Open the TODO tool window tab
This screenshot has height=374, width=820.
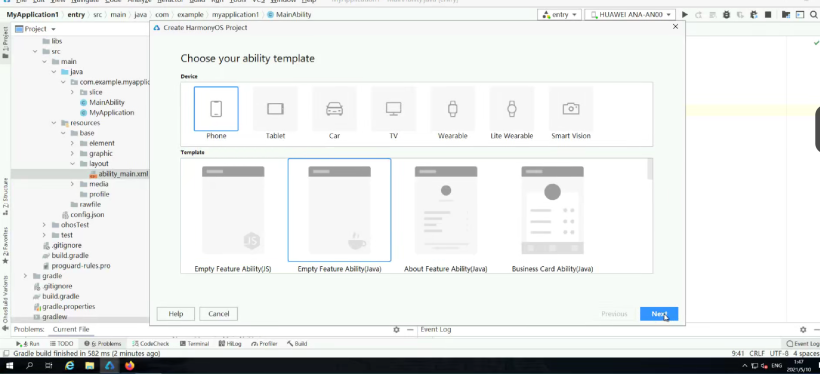click(62, 344)
